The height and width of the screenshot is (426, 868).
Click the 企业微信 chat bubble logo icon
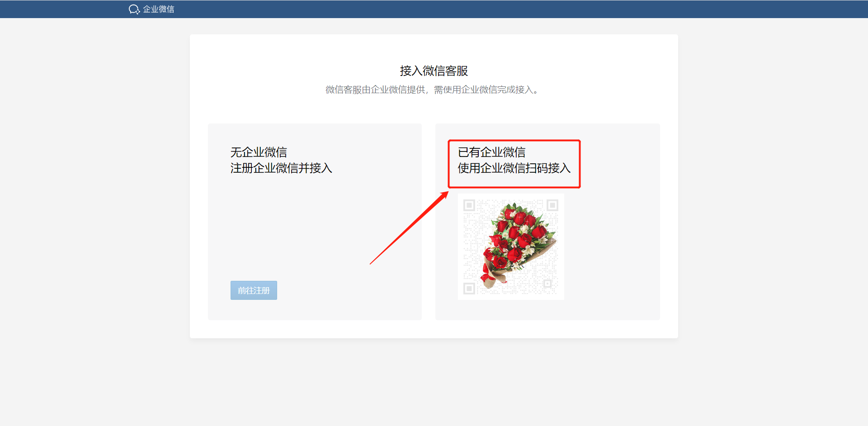pos(134,9)
